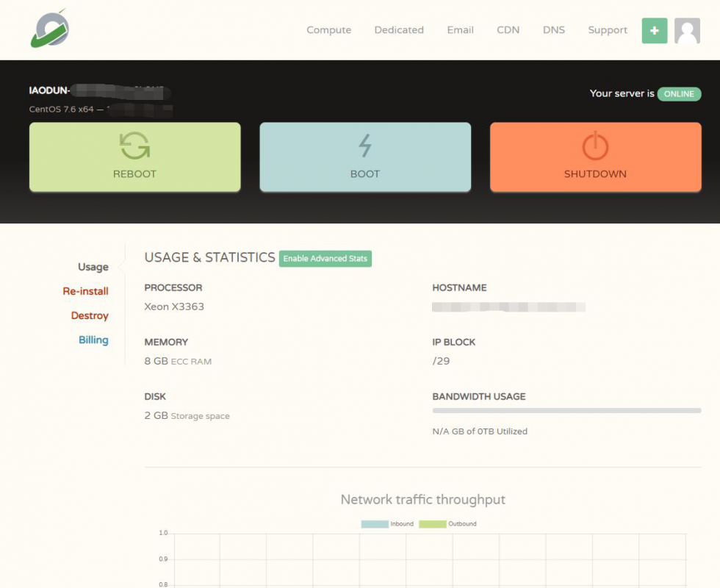This screenshot has height=588, width=720.
Task: Click the company logo in the header
Action: click(x=49, y=29)
